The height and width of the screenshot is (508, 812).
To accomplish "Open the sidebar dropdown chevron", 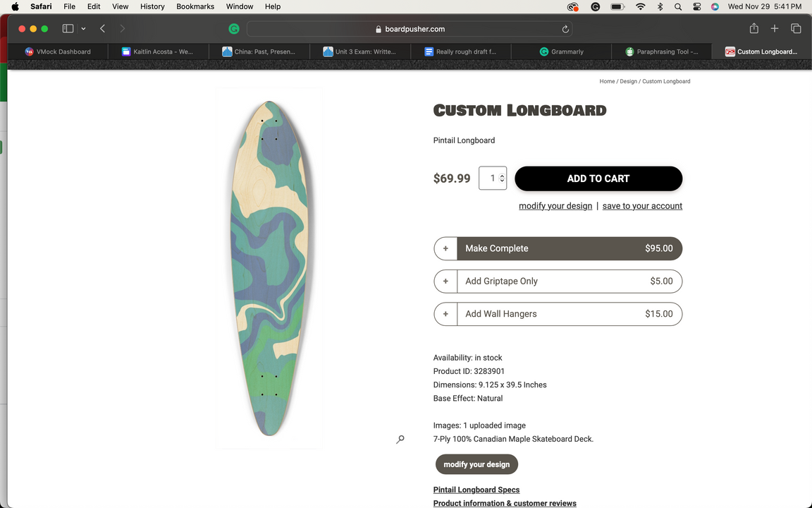I will 83,29.
